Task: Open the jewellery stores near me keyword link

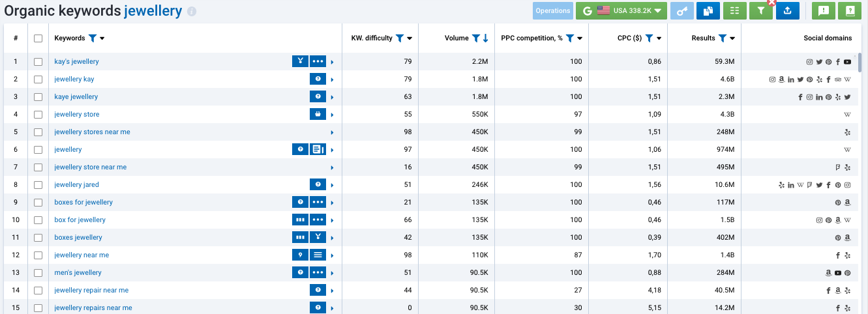Action: [x=92, y=132]
